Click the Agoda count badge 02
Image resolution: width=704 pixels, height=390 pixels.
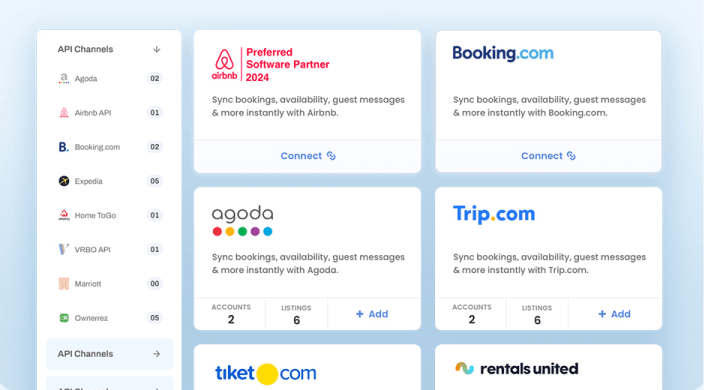154,79
